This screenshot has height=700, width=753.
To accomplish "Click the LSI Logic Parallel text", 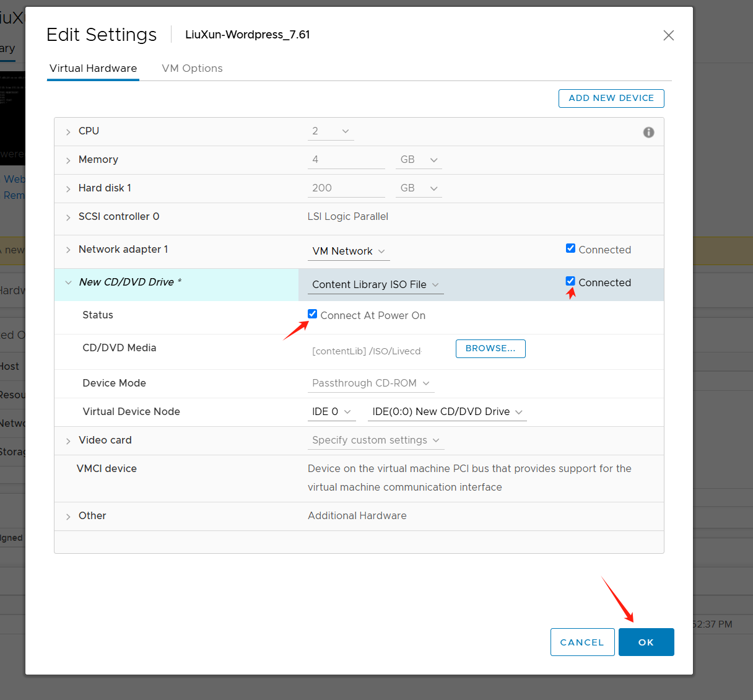I will (x=348, y=216).
